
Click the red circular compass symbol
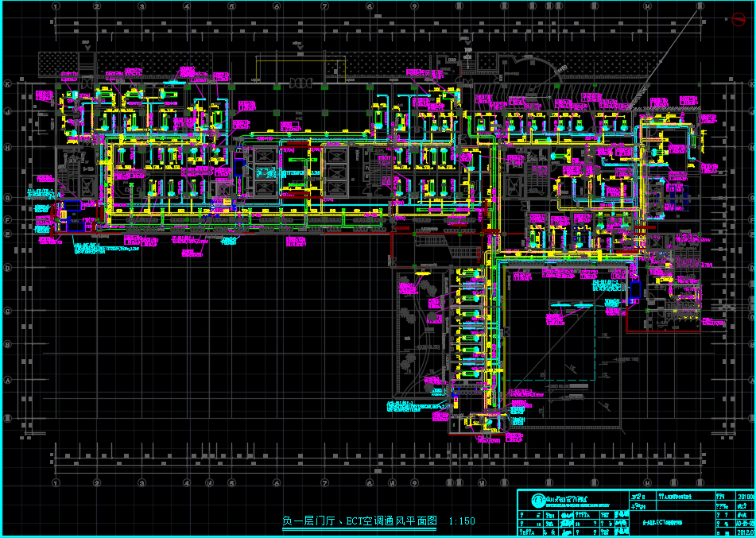pos(739,19)
